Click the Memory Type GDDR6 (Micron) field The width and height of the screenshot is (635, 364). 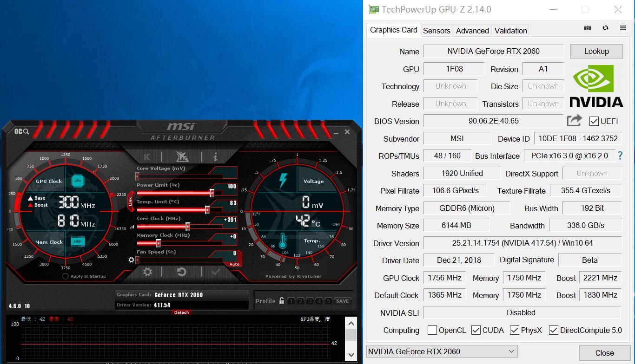click(x=467, y=208)
